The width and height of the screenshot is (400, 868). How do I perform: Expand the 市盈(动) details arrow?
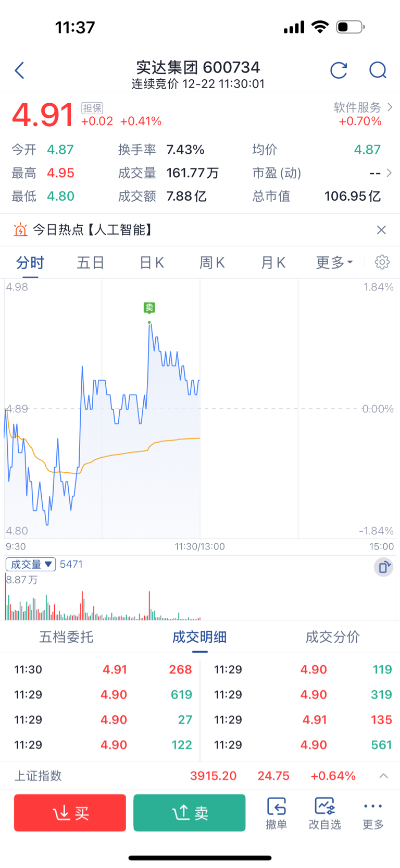[x=389, y=173]
